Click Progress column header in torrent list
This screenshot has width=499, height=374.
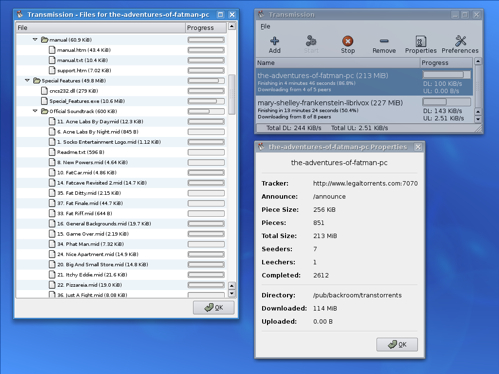[446, 63]
